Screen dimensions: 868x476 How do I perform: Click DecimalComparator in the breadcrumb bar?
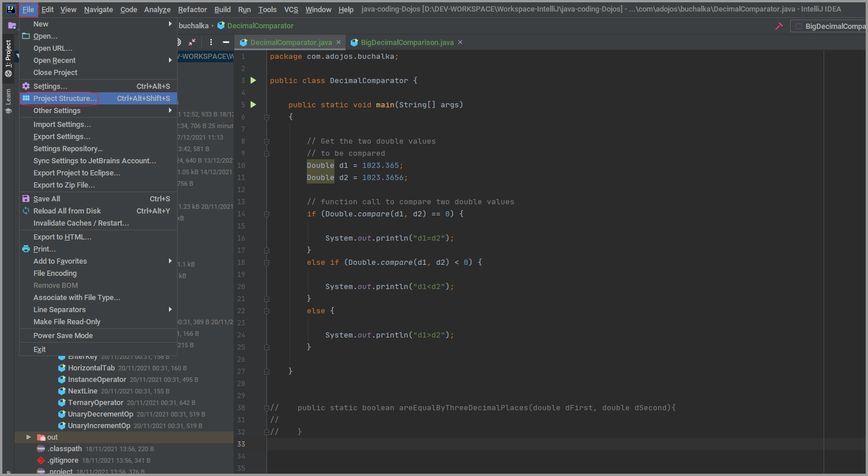260,26
